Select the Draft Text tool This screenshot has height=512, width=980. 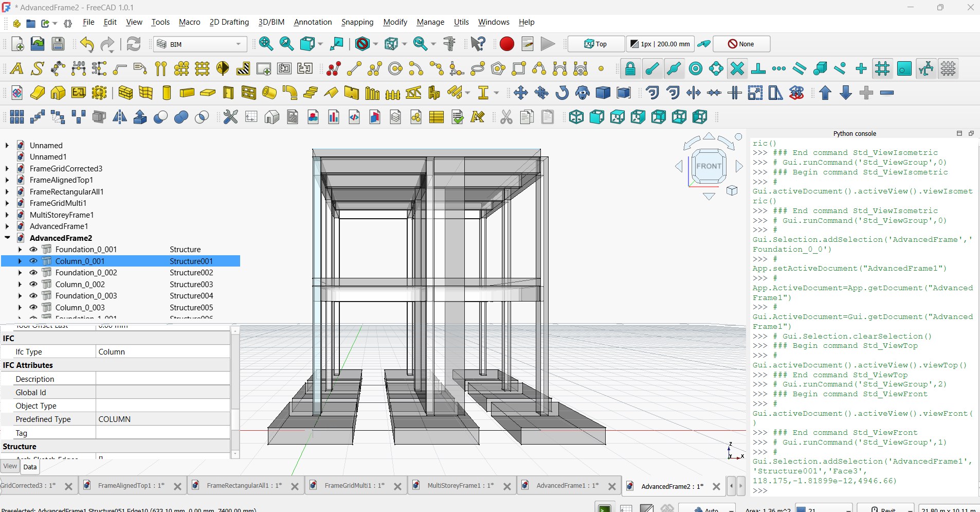pyautogui.click(x=16, y=68)
